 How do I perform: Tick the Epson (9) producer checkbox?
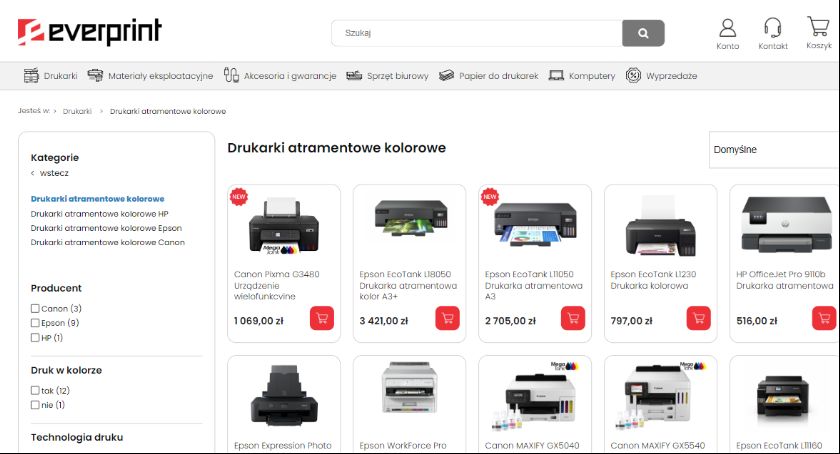tap(35, 323)
